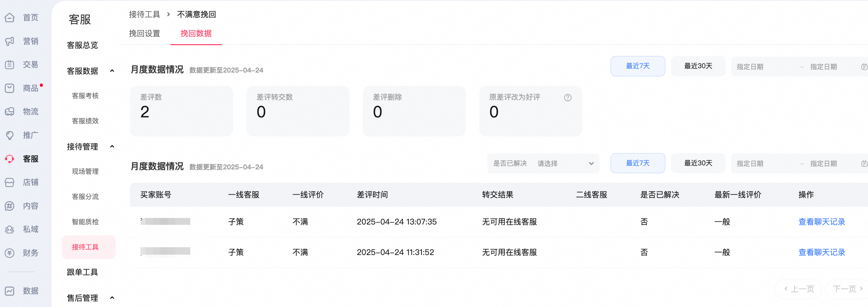Select 最近7天 in top statistics section

click(x=638, y=66)
